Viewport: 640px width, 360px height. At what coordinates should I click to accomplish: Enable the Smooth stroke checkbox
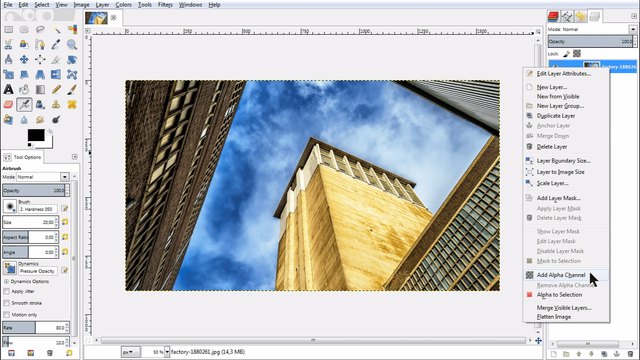(7, 303)
